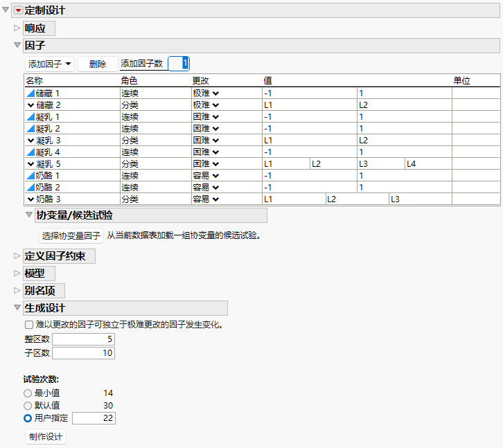Click the 用户指定 runs field showing 22

[x=94, y=418]
